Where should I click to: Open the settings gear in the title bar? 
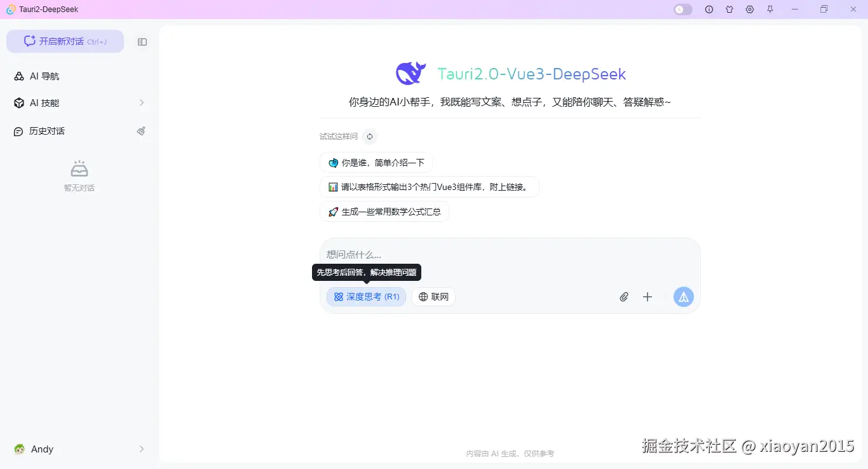(x=750, y=10)
